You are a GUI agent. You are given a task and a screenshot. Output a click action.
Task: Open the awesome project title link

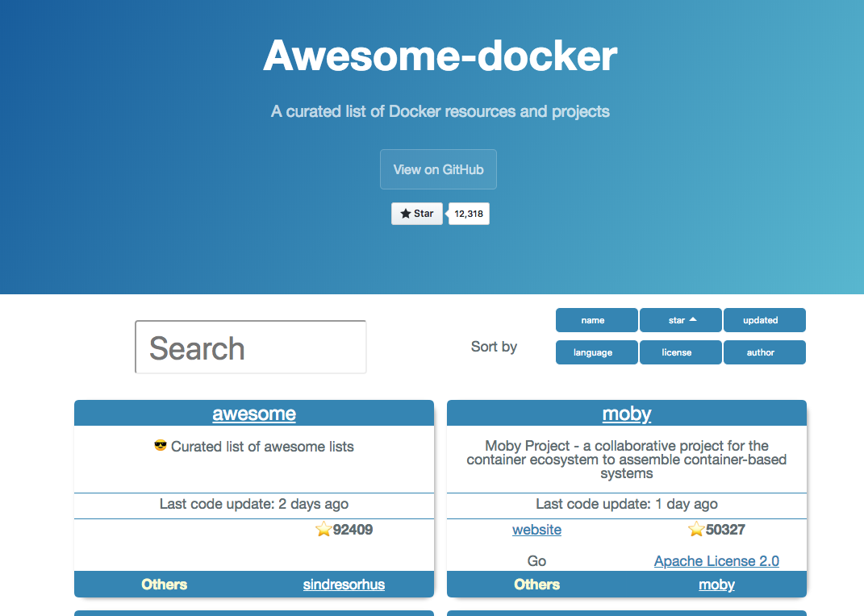(254, 414)
